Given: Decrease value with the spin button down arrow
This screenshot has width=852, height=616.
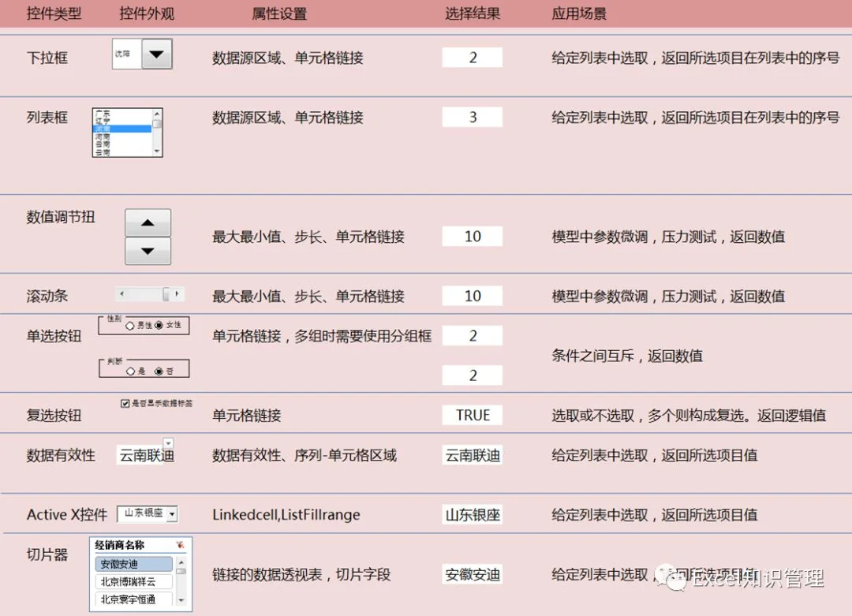Looking at the screenshot, I should coord(148,251).
